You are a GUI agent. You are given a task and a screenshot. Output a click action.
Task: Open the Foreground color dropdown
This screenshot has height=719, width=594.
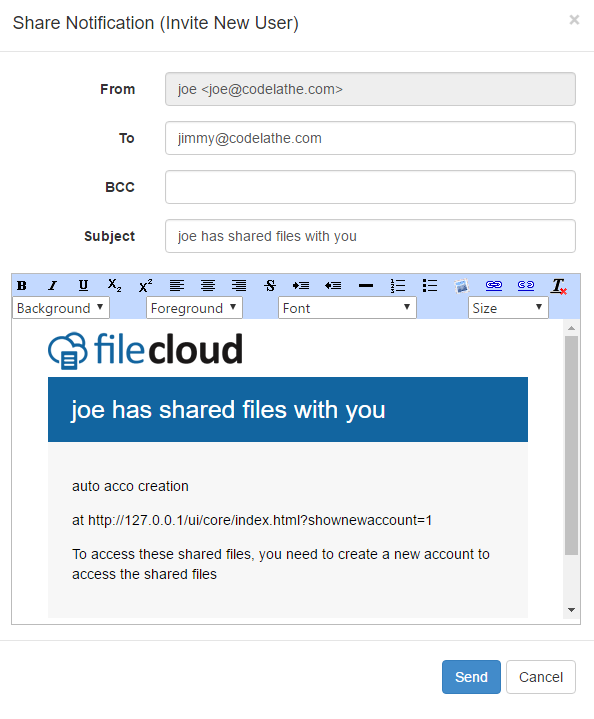194,308
